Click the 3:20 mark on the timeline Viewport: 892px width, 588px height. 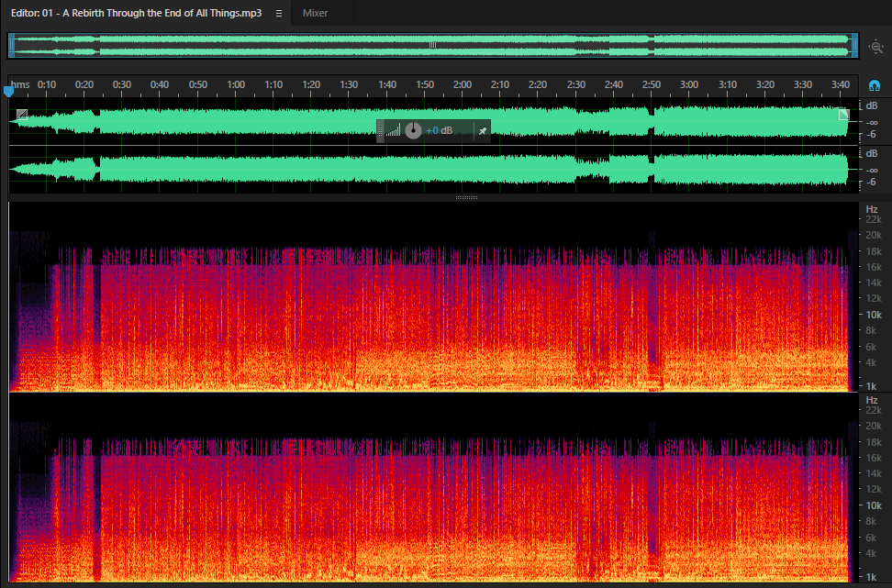coord(765,84)
